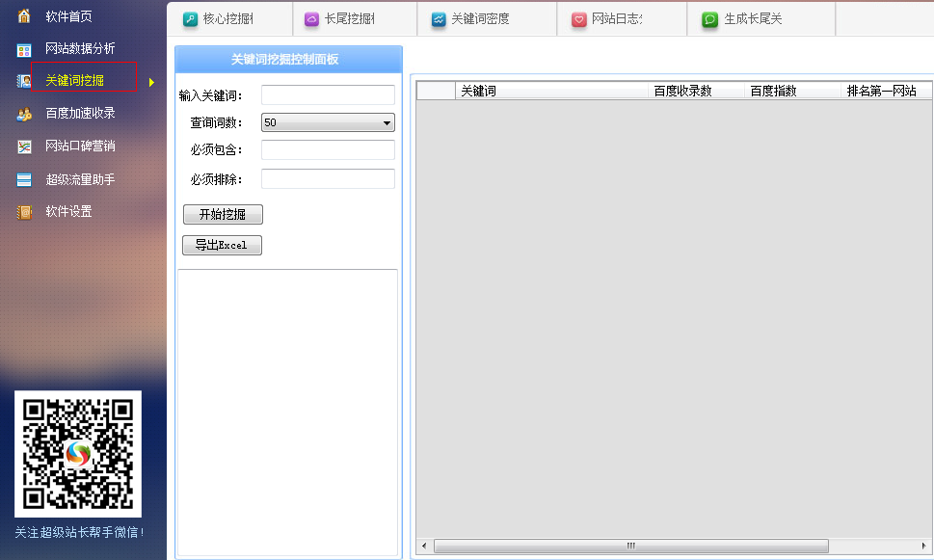Click the horizontal scrollbar right arrow
Image resolution: width=934 pixels, height=560 pixels.
(x=923, y=546)
